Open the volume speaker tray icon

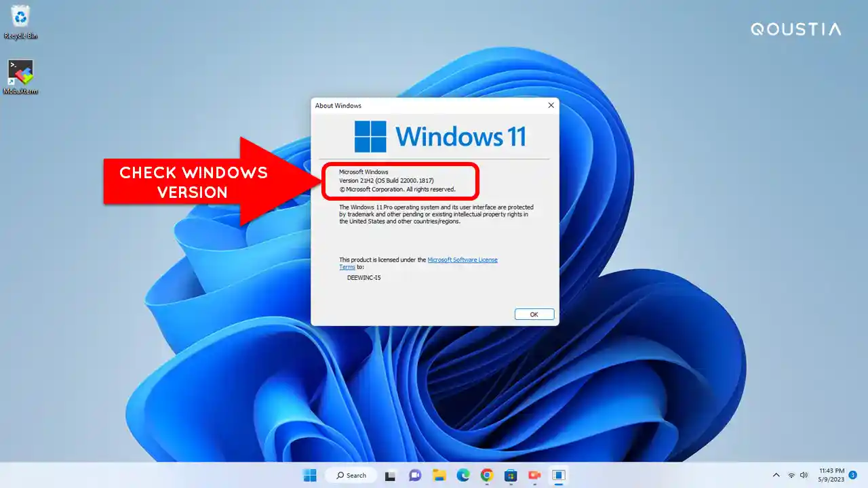[x=804, y=475]
